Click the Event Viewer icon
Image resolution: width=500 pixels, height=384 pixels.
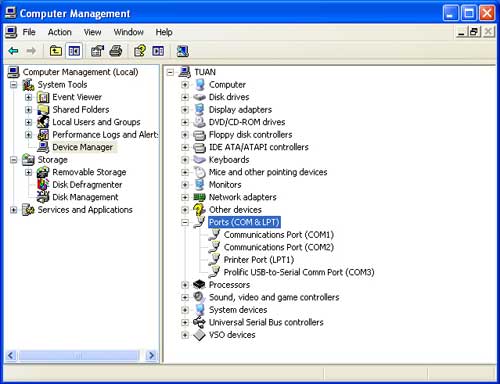click(x=43, y=97)
